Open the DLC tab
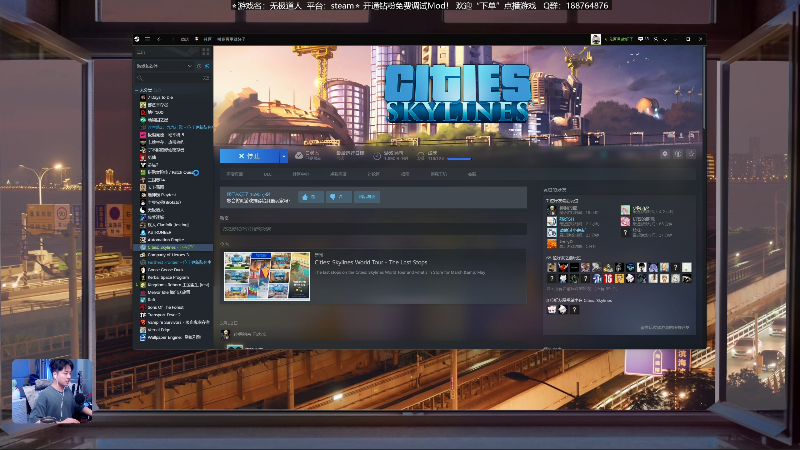The width and height of the screenshot is (800, 450). pos(267,174)
